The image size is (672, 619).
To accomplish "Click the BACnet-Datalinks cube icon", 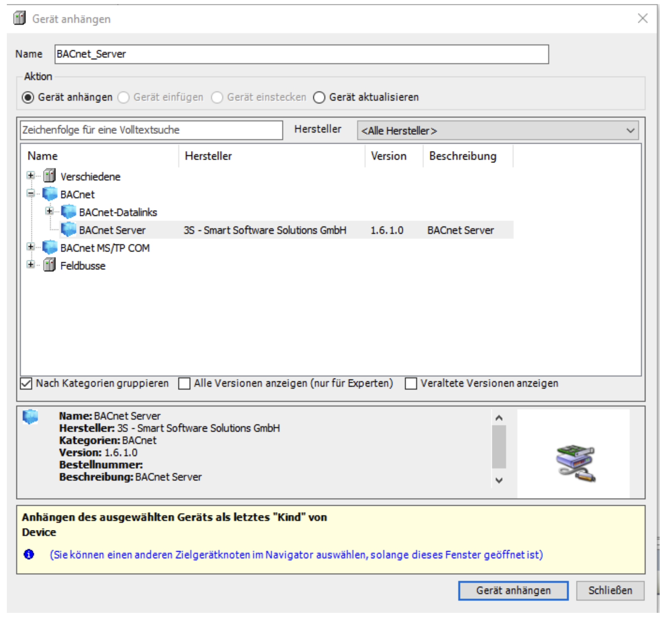I will click(68, 212).
